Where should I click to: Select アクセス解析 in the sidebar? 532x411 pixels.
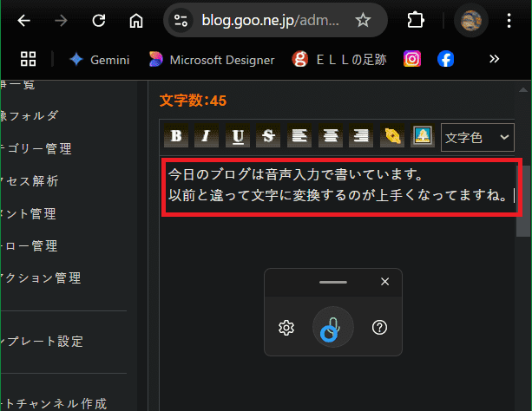(x=35, y=181)
